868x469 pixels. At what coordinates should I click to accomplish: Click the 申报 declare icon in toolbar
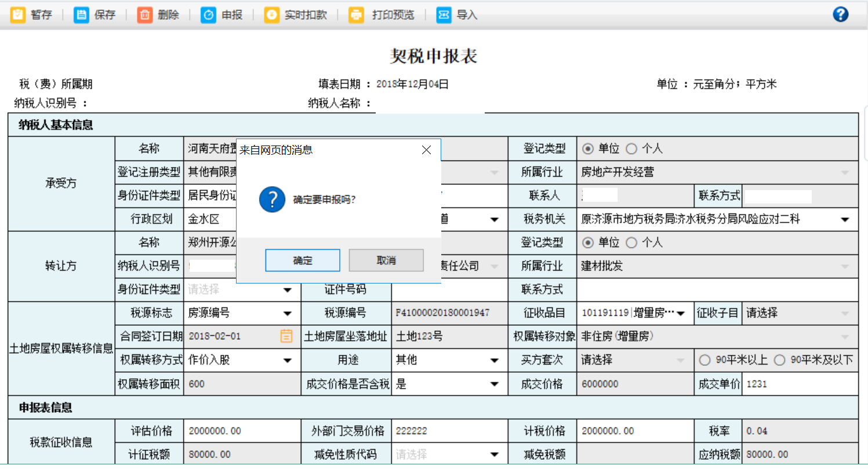pyautogui.click(x=208, y=15)
